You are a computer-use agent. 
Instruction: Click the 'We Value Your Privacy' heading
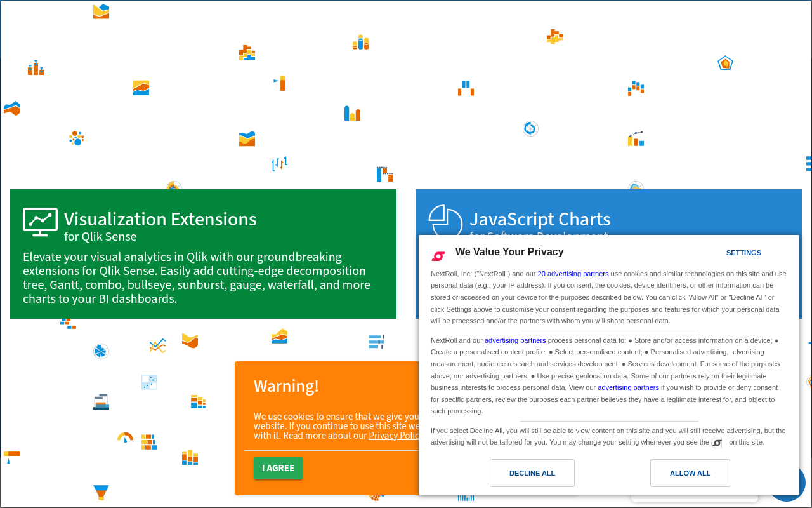point(509,252)
